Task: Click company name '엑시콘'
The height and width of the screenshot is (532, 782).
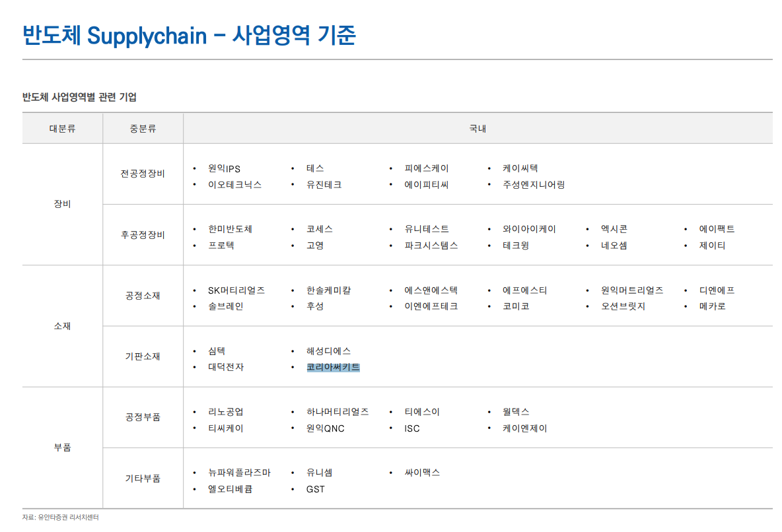Action: 614,229
